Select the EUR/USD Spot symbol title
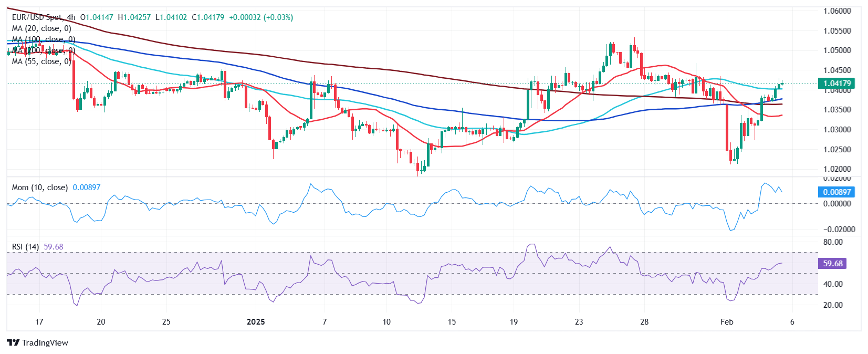Image resolution: width=868 pixels, height=354 pixels. (x=37, y=17)
